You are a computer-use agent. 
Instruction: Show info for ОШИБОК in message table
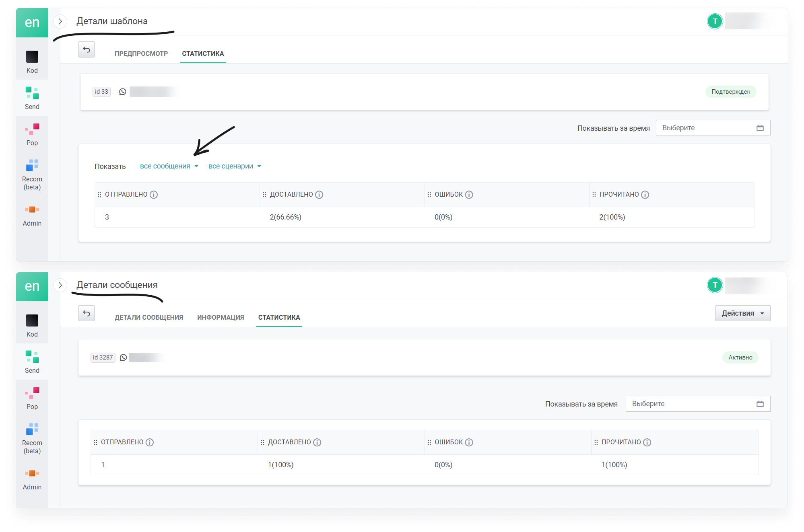(x=469, y=442)
